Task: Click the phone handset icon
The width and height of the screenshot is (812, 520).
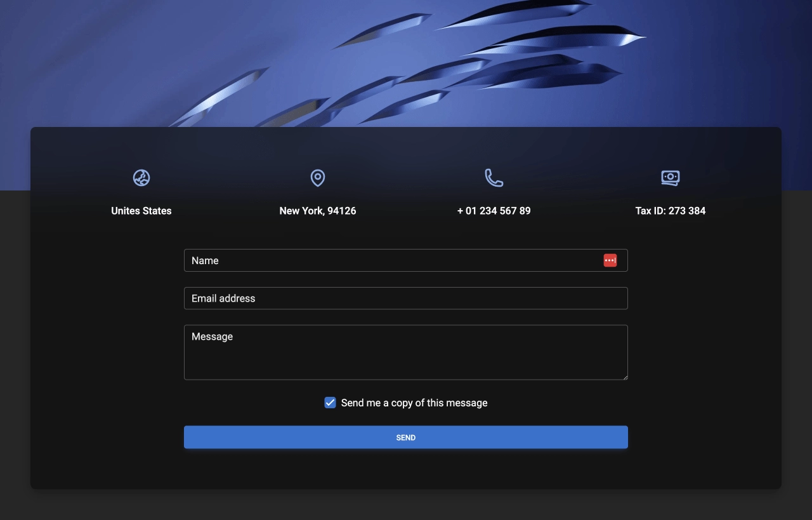Action: 494,178
